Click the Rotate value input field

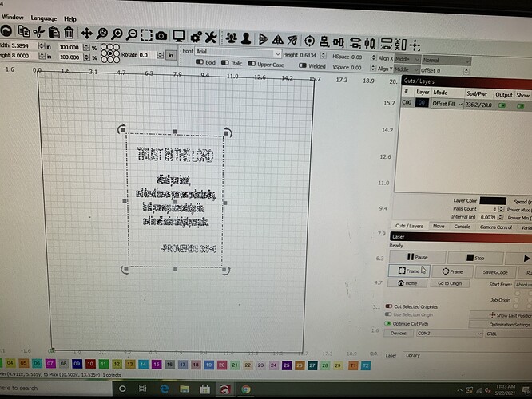[147, 55]
